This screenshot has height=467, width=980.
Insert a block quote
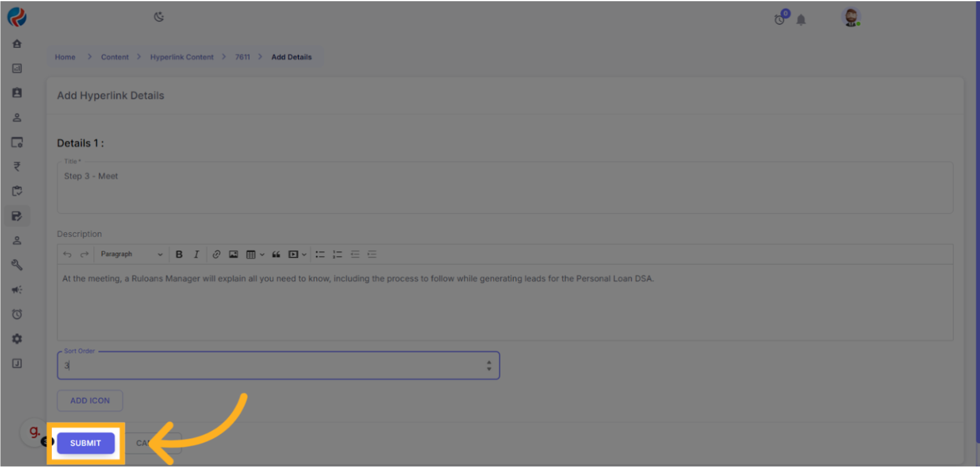(276, 254)
